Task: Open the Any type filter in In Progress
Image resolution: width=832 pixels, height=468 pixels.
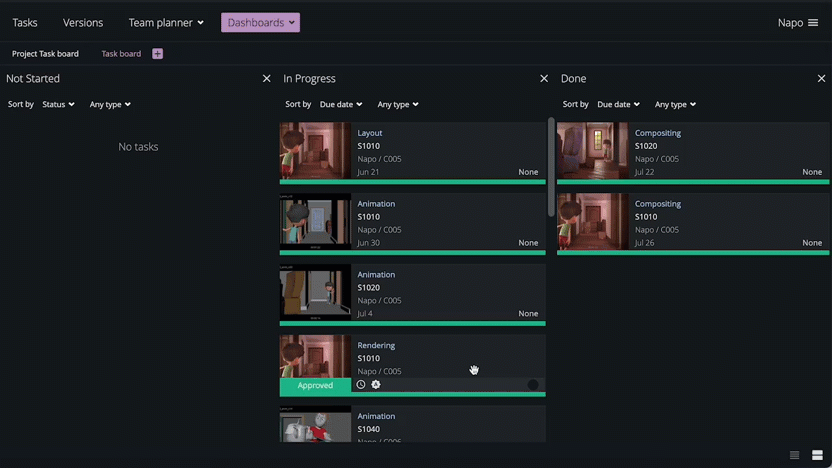Action: (398, 105)
